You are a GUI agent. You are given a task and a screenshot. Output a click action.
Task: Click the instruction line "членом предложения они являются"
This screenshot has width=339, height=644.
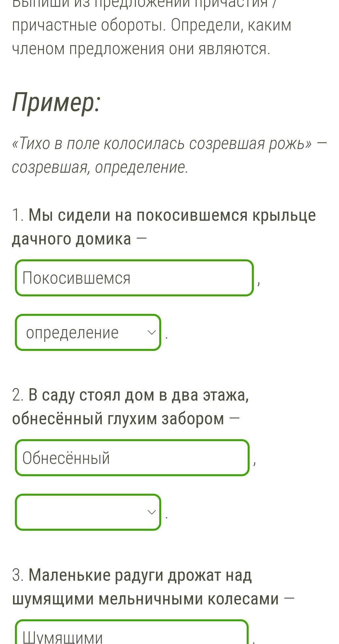(141, 49)
